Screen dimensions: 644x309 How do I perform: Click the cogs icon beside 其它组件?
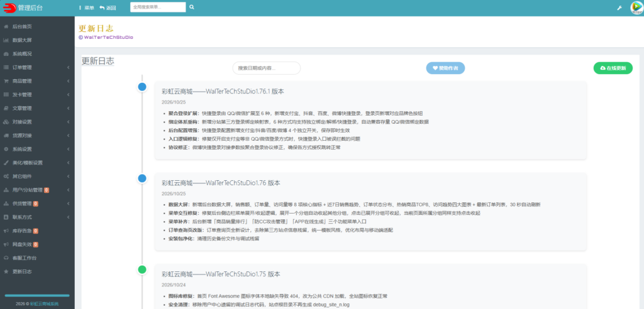click(6, 176)
